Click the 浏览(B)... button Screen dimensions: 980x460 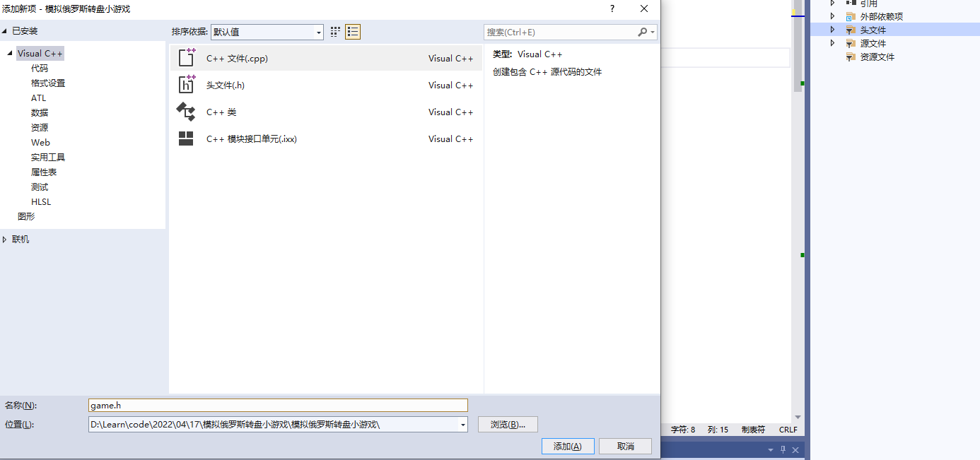tap(508, 425)
